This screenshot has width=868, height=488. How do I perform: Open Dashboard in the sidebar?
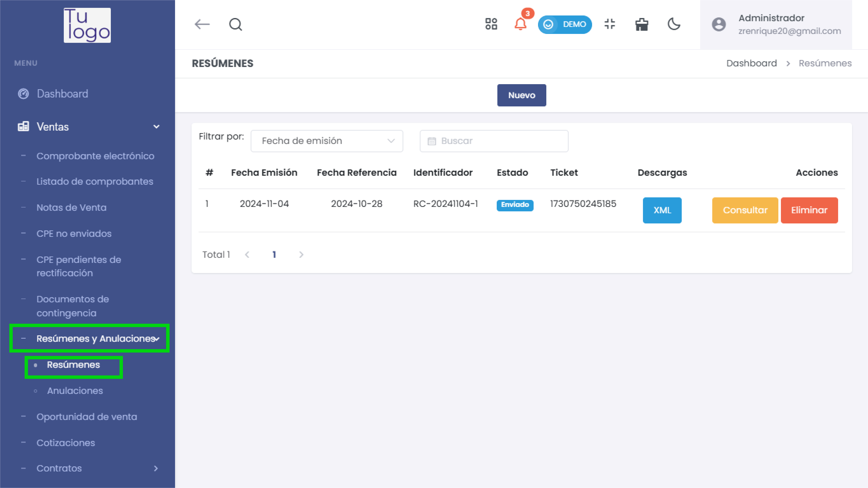62,94
